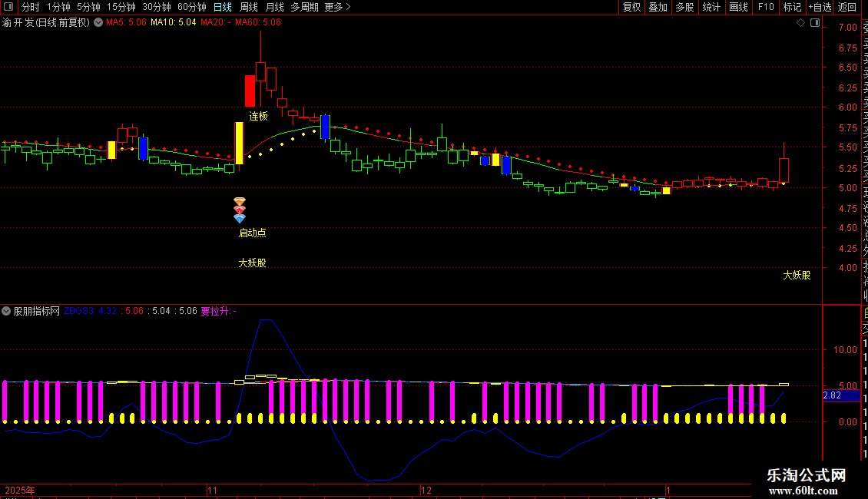Switch to the 分时 intraday view
This screenshot has width=868, height=499.
31,7
